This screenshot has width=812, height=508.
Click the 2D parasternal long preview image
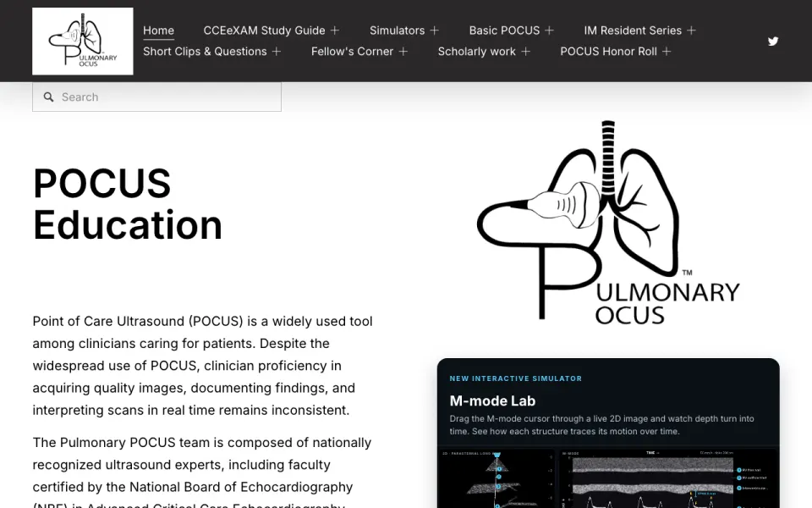(497, 478)
